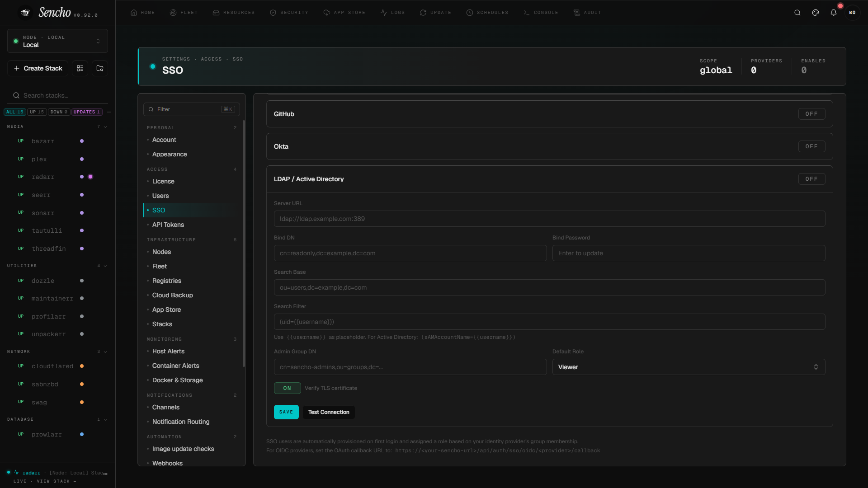Screen dimensions: 868x488
Task: Click the SAVE button
Action: (x=286, y=412)
